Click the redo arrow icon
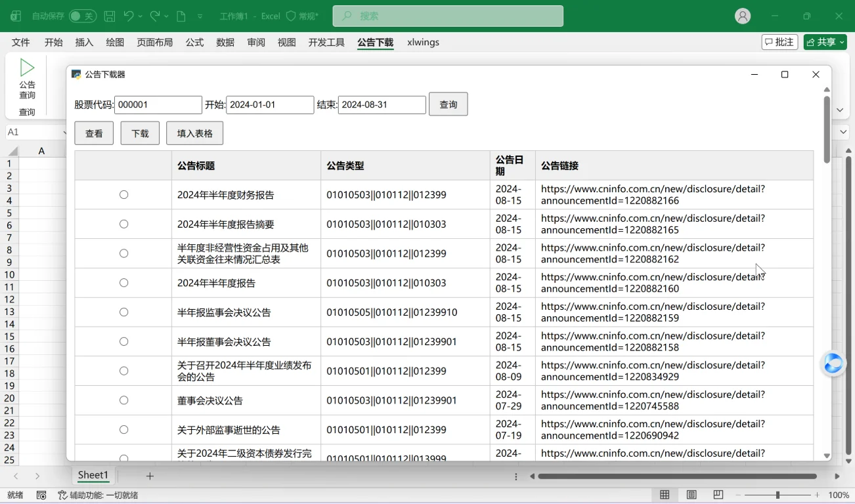The height and width of the screenshot is (504, 855). point(155,16)
